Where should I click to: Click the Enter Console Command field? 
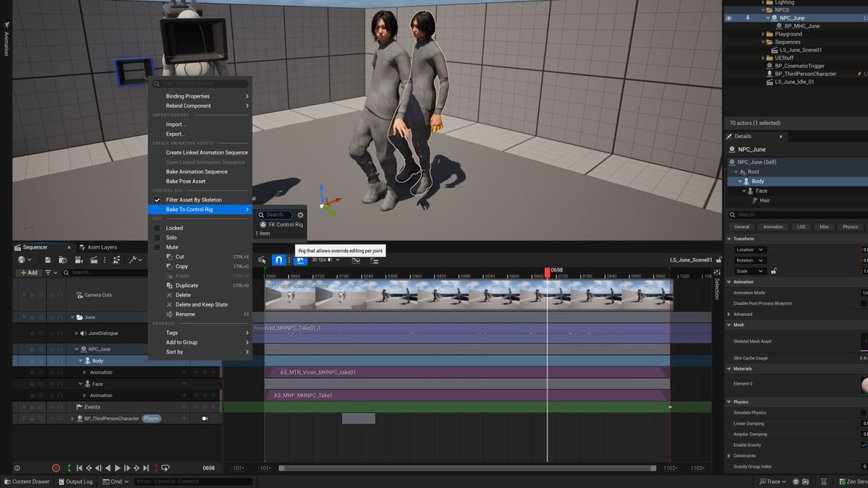[193, 481]
